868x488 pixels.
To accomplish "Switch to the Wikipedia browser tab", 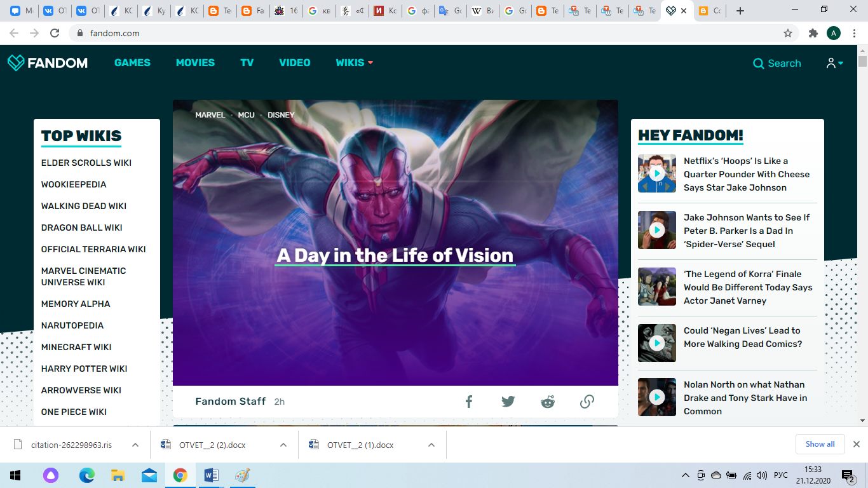I will [483, 11].
